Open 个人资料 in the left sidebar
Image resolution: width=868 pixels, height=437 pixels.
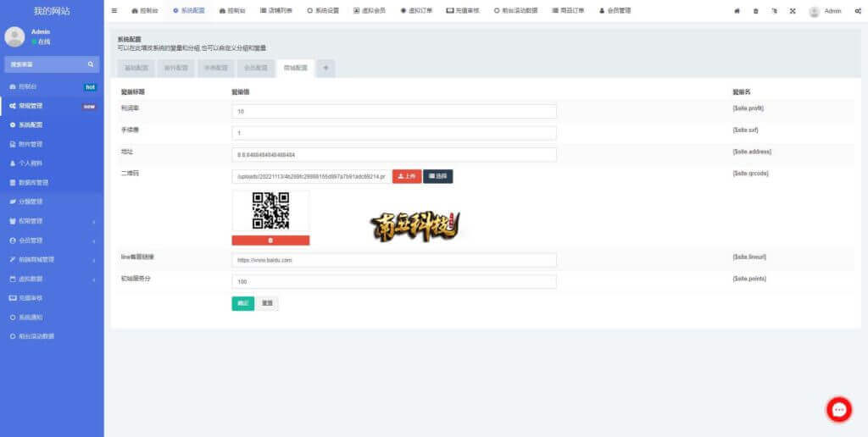(x=52, y=163)
